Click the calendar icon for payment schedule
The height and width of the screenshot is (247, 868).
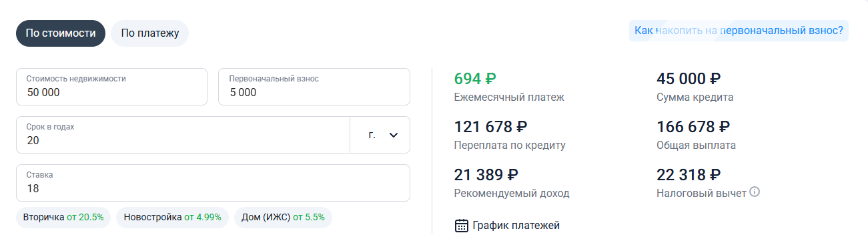pyautogui.click(x=462, y=226)
